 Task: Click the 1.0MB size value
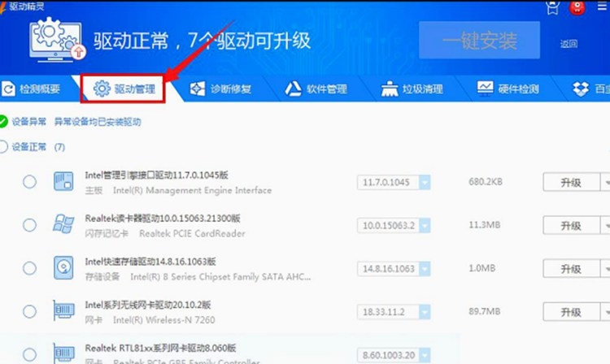click(x=482, y=268)
